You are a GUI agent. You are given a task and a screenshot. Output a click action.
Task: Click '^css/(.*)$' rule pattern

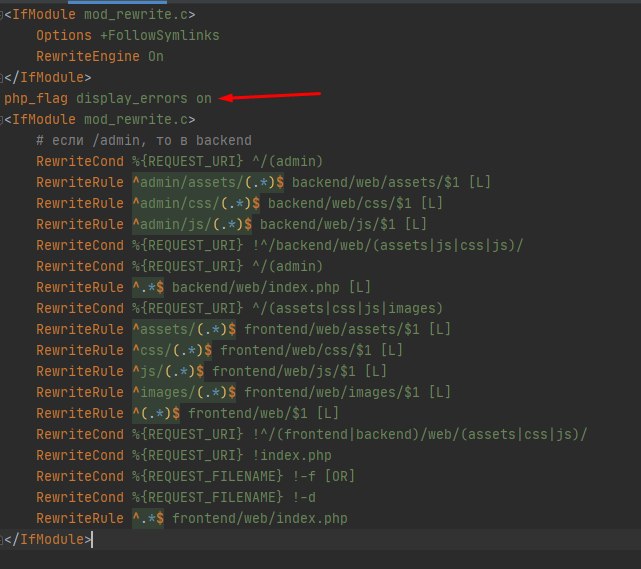[x=172, y=350]
